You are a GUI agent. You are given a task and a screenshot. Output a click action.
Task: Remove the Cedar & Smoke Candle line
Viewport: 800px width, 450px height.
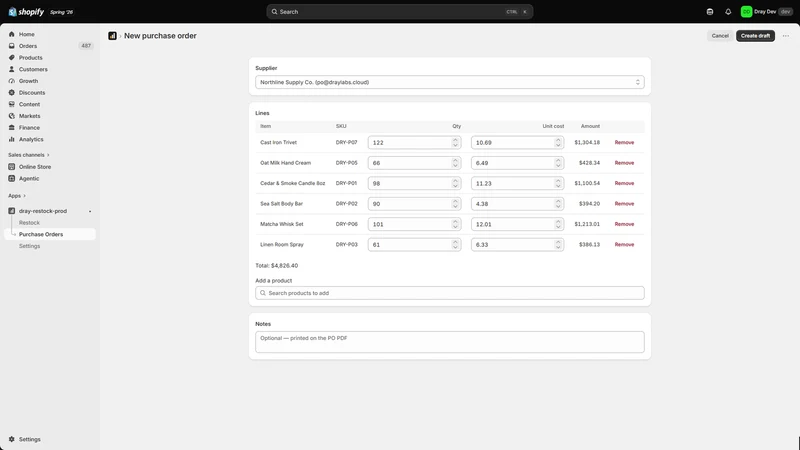624,183
